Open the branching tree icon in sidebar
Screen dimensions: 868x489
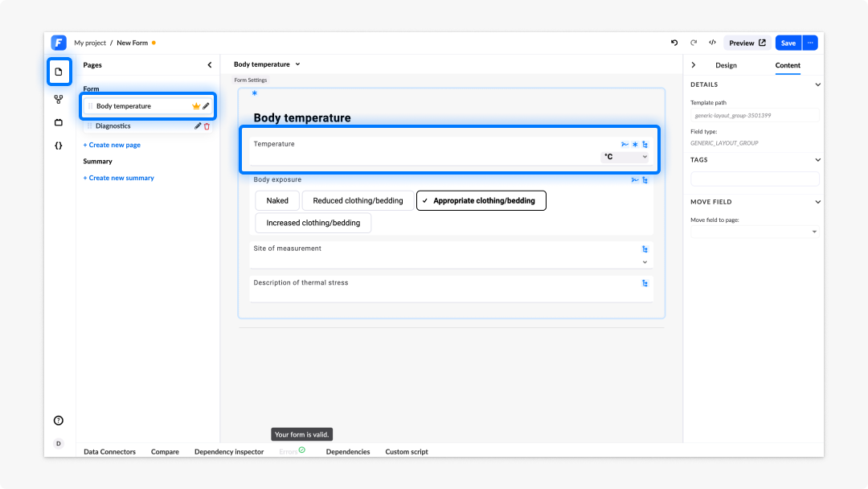point(59,99)
